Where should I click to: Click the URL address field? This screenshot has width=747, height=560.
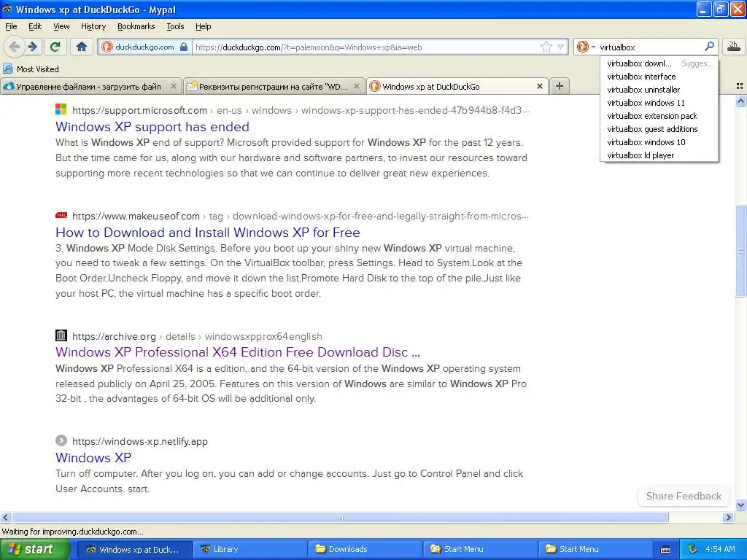[365, 47]
